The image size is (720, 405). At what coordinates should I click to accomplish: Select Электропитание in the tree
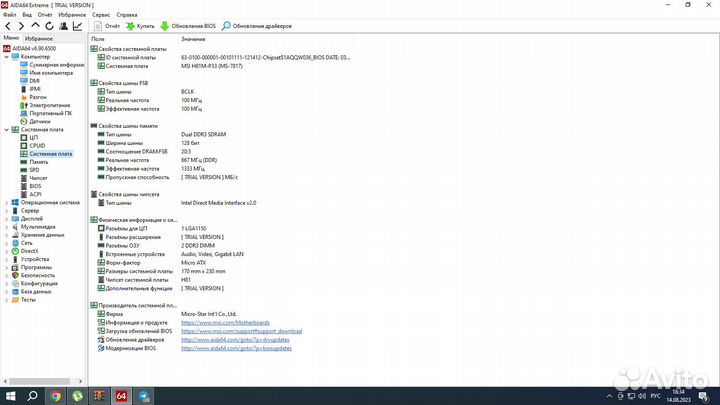click(x=45, y=105)
